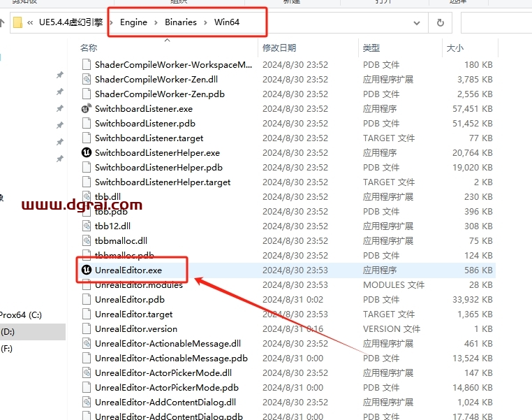
Task: Click the UnrealEditor.exe Unreal Engine icon
Action: 86,270
